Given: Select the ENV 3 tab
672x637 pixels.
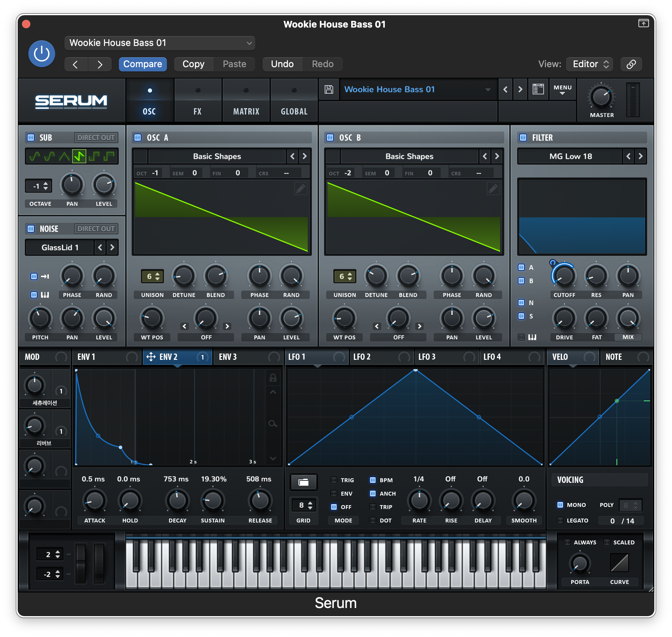Looking at the screenshot, I should [x=248, y=357].
